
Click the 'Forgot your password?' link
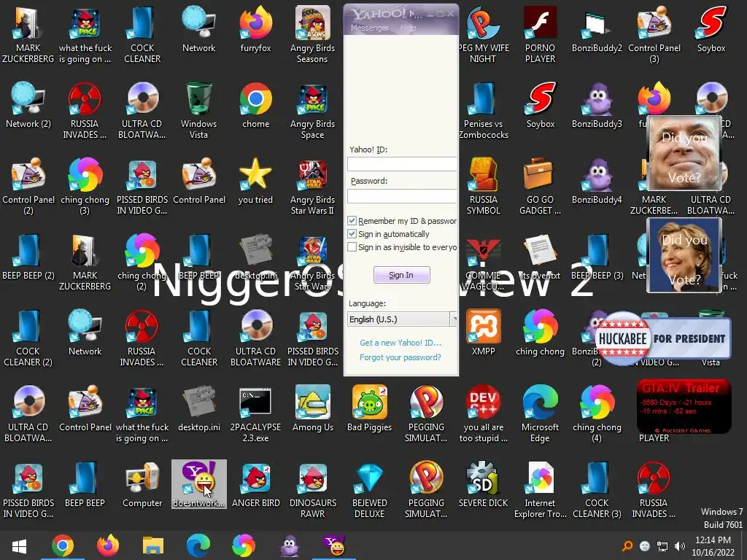coord(400,357)
